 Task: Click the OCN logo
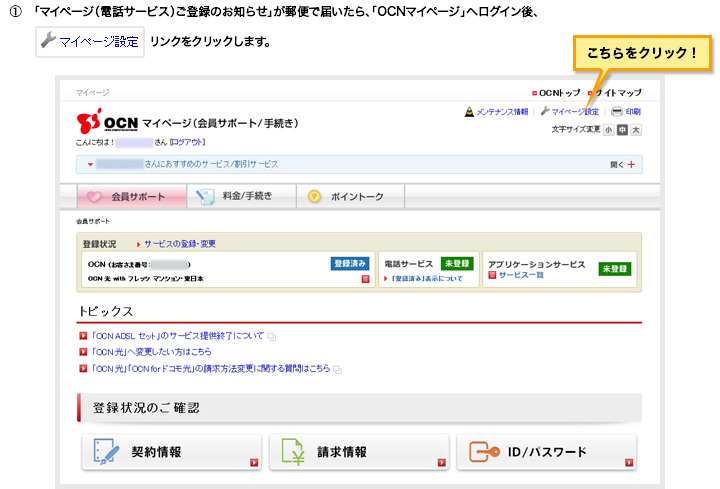click(x=107, y=123)
